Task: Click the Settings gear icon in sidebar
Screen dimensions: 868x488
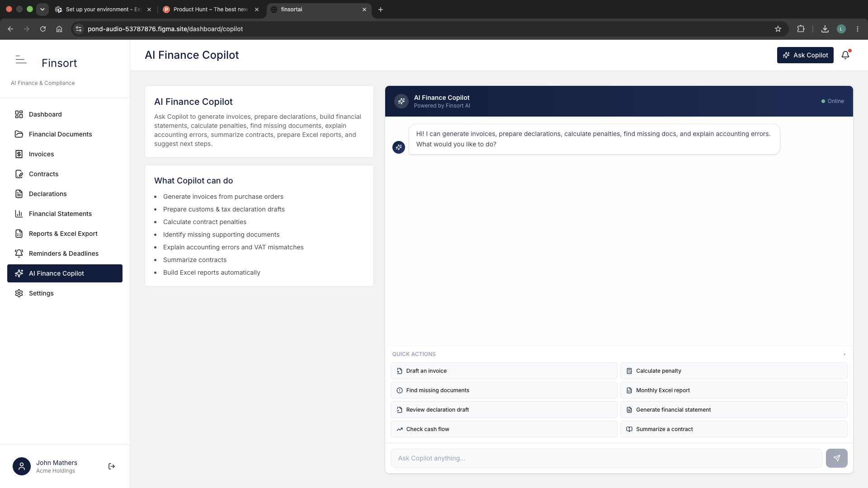Action: click(19, 293)
